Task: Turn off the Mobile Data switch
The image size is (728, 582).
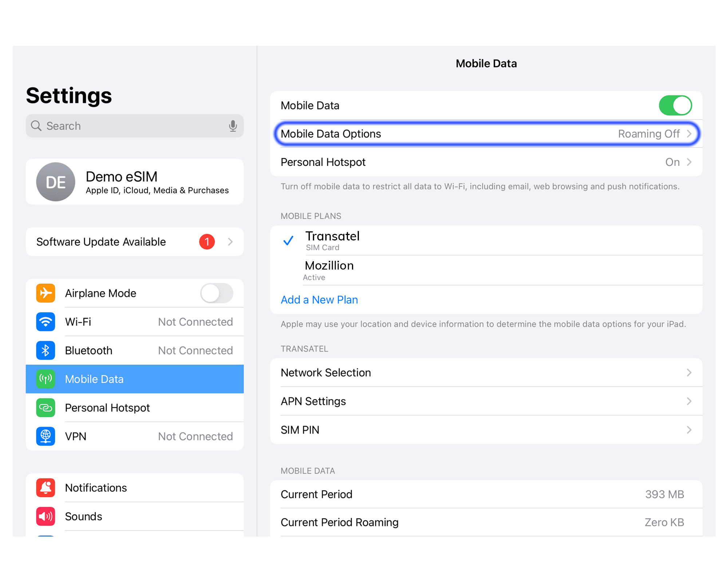Action: coord(675,105)
